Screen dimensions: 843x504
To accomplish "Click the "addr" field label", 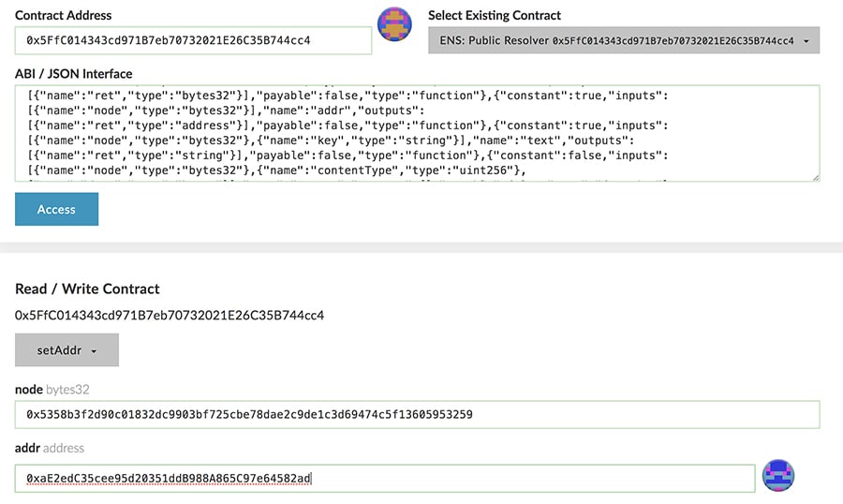I will [27, 449].
